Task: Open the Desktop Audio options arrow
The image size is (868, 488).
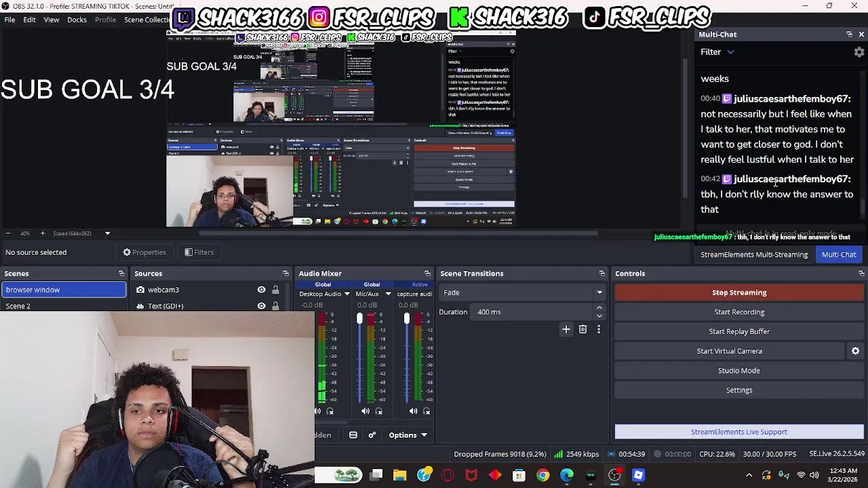Action: 347,294
